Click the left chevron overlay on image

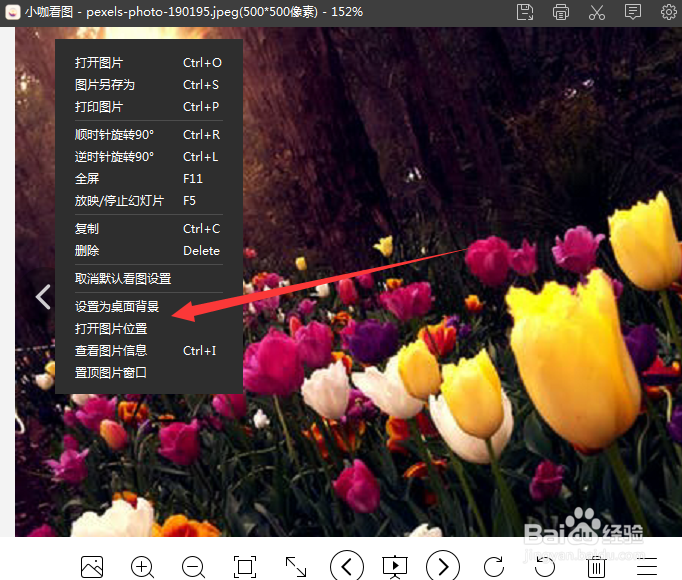pyautogui.click(x=43, y=297)
